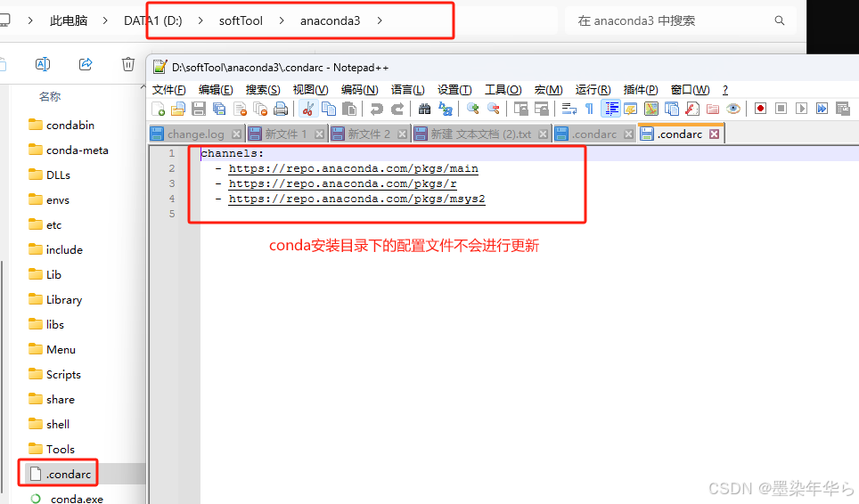Screen dimensions: 859x504
Task: Click the Print toolbar icon
Action: tap(281, 109)
